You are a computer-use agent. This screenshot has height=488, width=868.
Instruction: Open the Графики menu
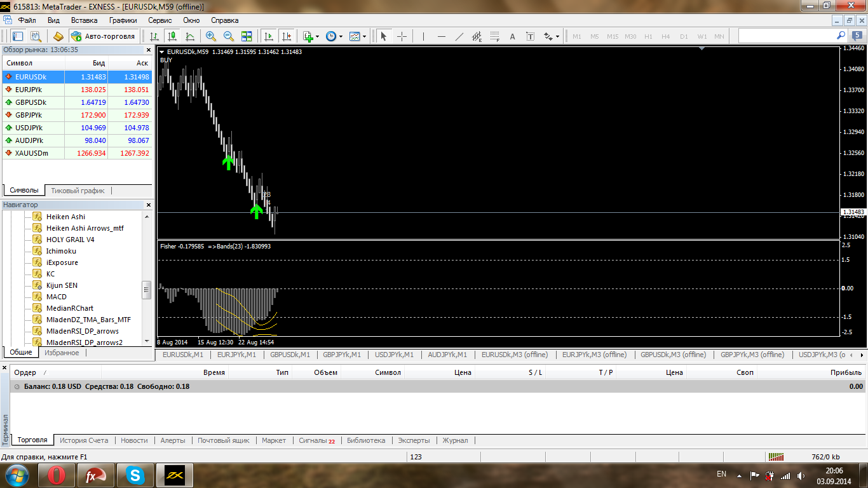point(123,20)
